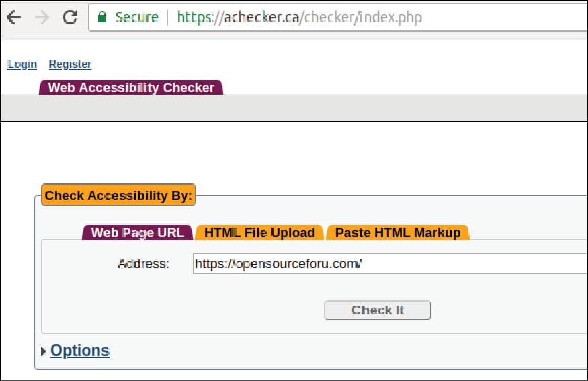Open the Options section link

point(79,351)
